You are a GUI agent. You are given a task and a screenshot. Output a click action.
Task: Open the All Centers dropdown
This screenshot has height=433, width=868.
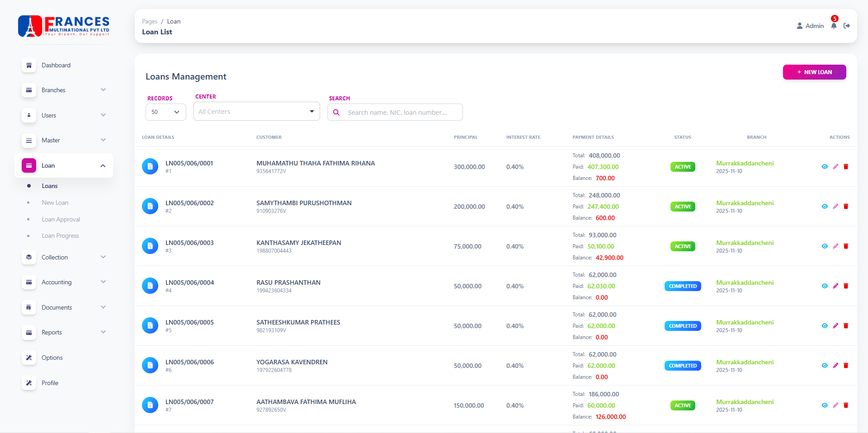pos(256,112)
